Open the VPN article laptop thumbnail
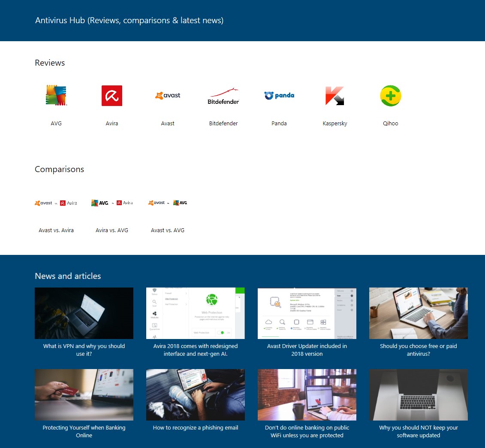485x448 pixels. [84, 313]
